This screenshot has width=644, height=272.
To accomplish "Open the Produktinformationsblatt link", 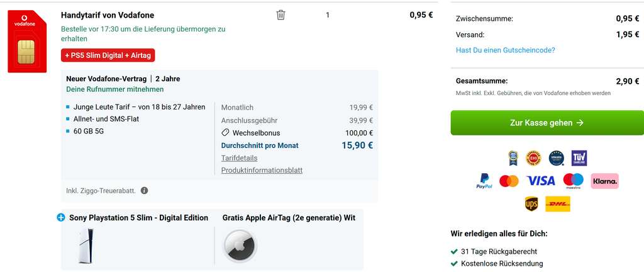I will coord(262,170).
